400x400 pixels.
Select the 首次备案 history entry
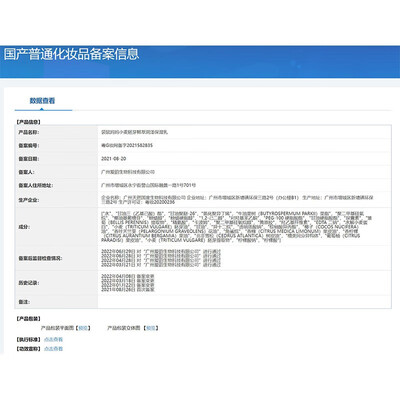pos(128,290)
